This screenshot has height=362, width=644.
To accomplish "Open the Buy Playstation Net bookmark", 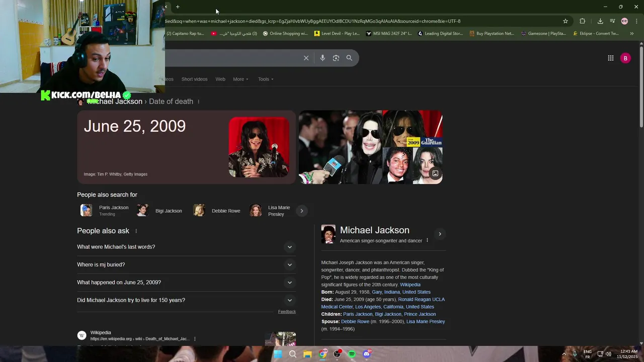I will 492,34.
